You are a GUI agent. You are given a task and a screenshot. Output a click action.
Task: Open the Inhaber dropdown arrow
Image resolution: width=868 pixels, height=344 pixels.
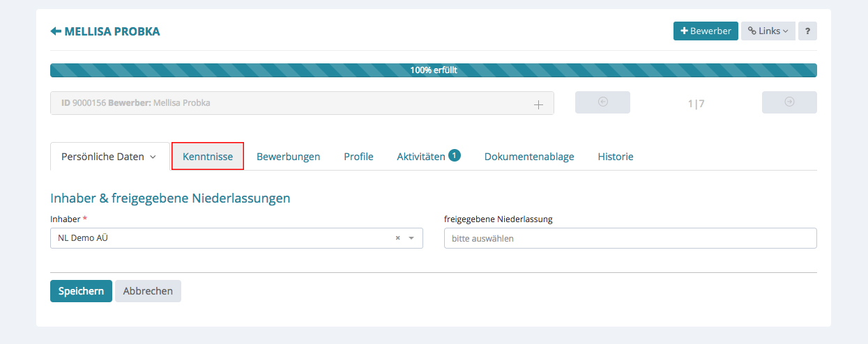(x=411, y=238)
